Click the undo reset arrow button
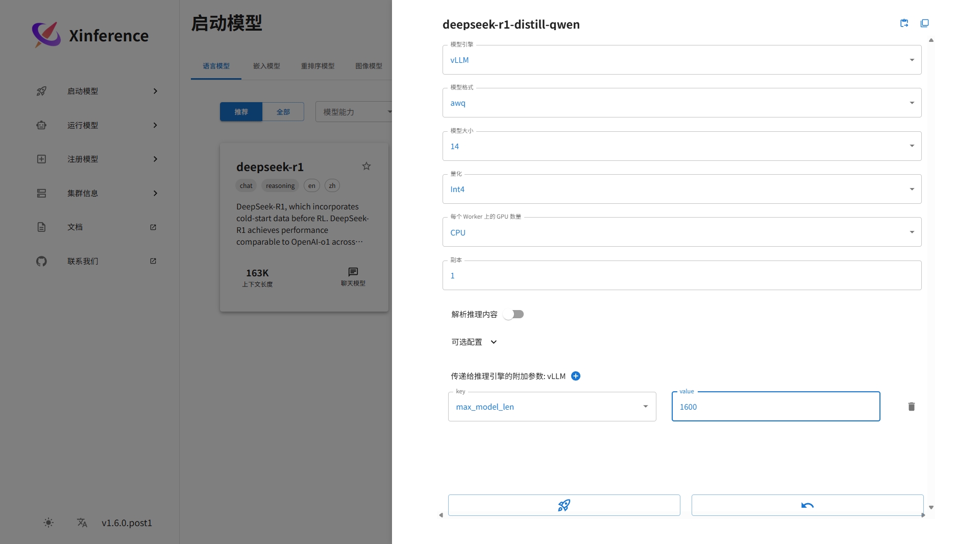 (x=807, y=505)
